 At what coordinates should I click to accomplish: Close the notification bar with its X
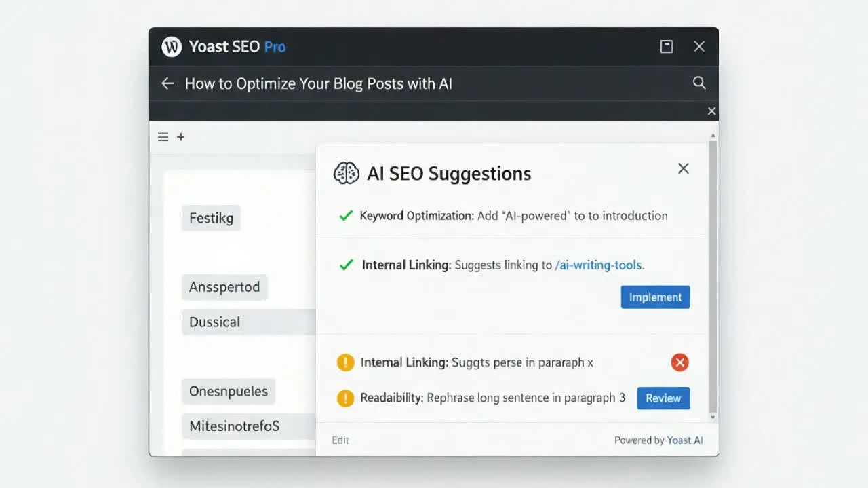click(711, 111)
